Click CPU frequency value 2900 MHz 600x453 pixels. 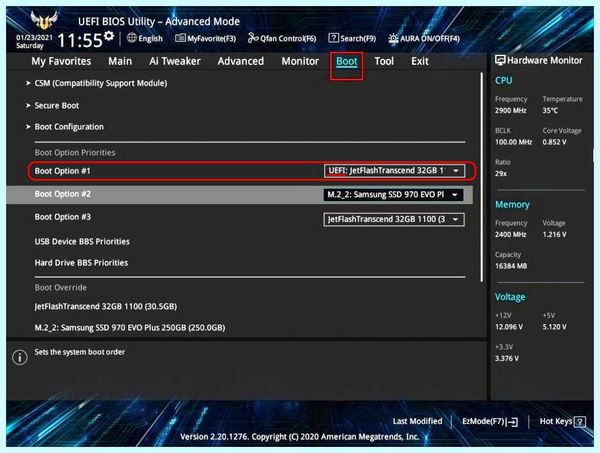pyautogui.click(x=510, y=111)
